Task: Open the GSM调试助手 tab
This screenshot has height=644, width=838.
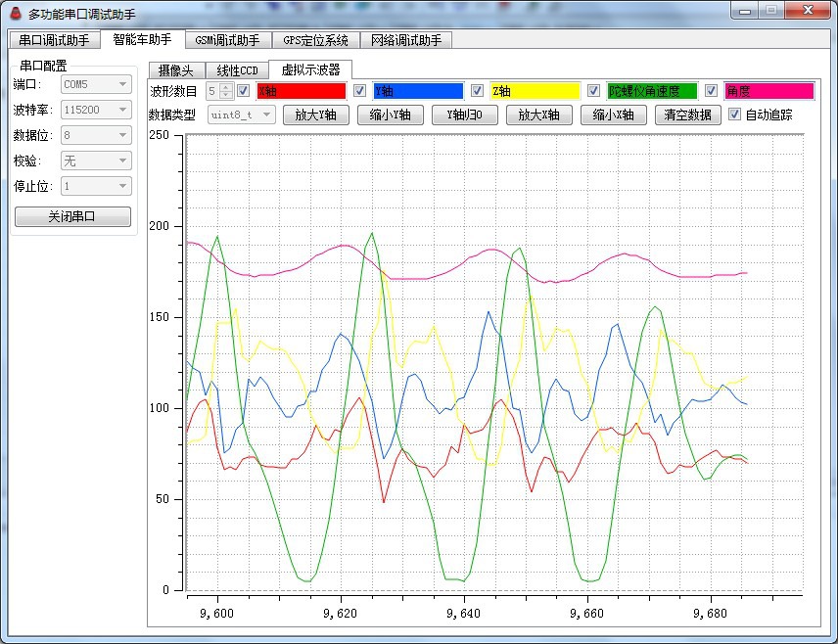Action: (x=228, y=40)
